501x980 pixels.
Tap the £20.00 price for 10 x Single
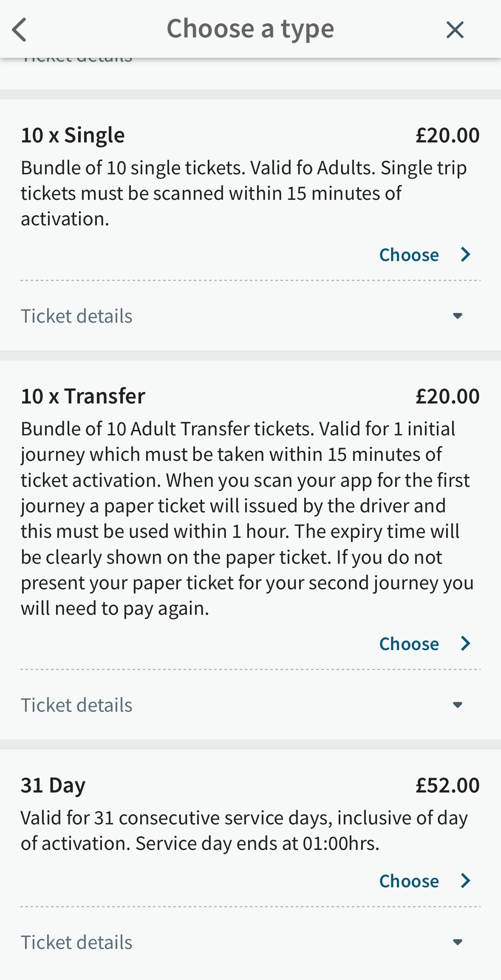point(447,136)
